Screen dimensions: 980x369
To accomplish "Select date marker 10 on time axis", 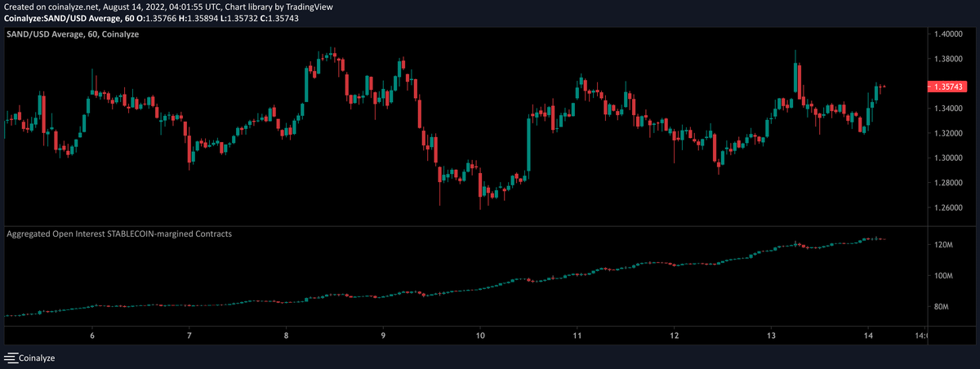I will click(480, 335).
